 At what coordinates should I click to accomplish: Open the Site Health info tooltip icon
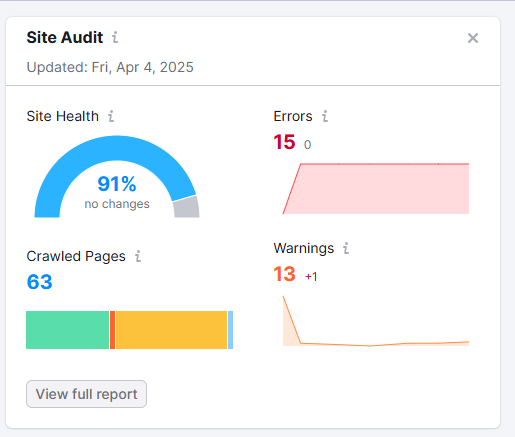[x=111, y=116]
